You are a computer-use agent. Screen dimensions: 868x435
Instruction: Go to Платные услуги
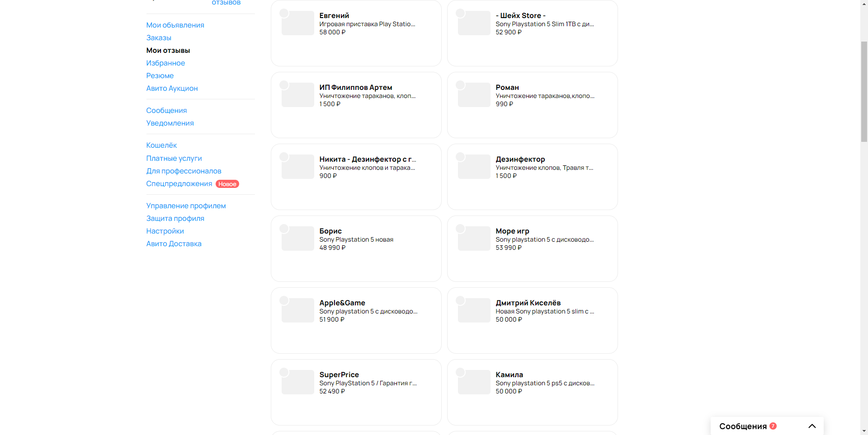pyautogui.click(x=174, y=158)
